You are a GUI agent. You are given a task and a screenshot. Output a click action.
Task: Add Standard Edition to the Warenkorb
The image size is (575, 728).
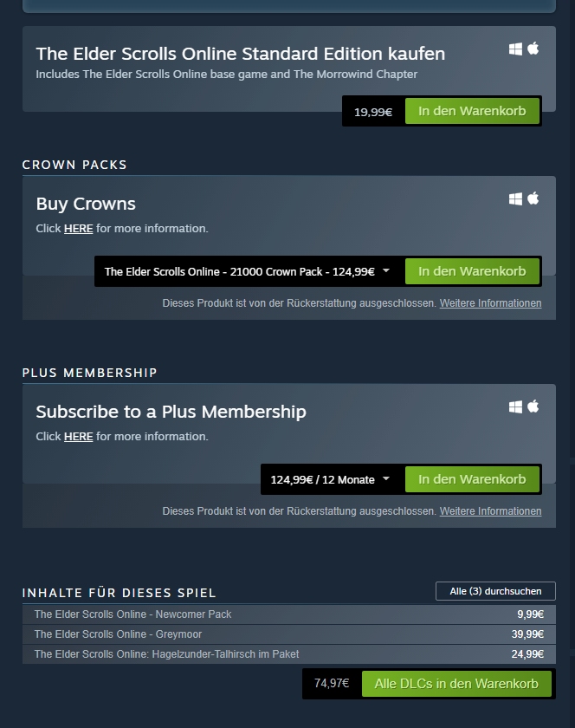[472, 111]
